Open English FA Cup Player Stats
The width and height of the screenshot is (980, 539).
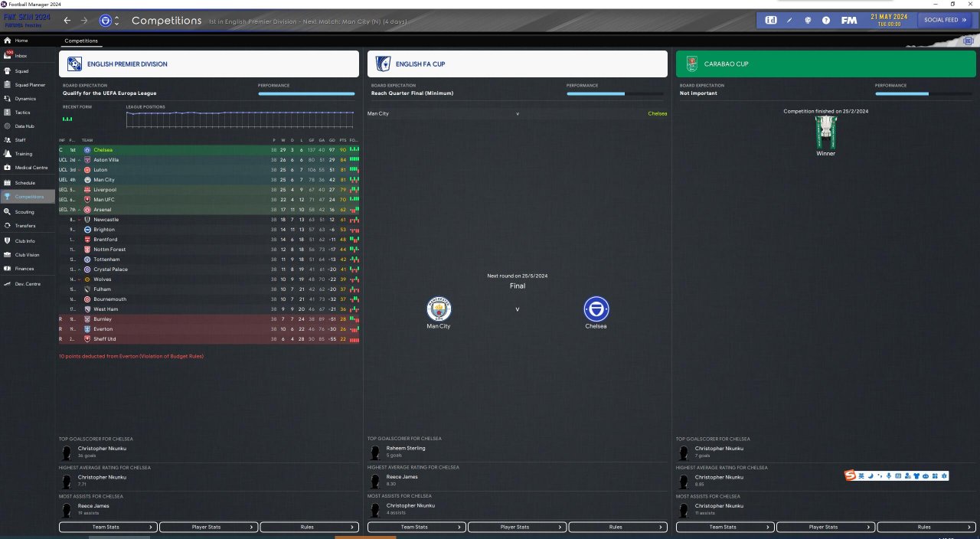tap(517, 527)
